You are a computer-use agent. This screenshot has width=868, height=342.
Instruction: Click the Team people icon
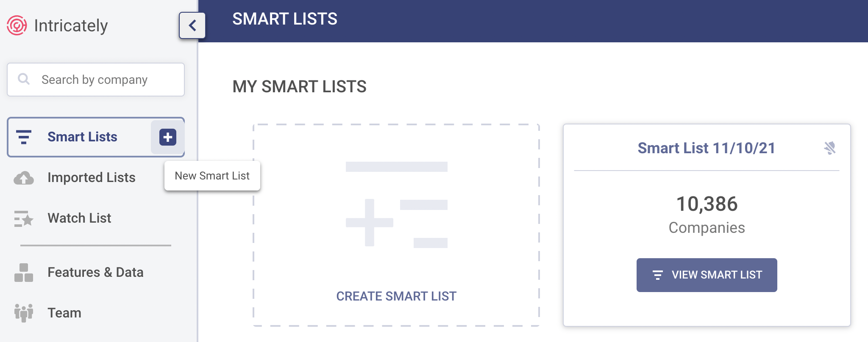coord(24,313)
